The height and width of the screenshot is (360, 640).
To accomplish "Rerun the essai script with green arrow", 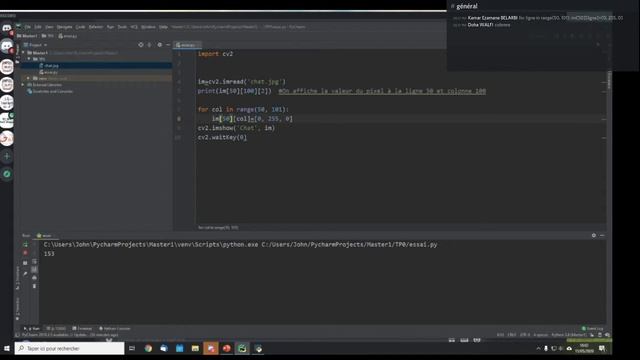I will (x=25, y=244).
